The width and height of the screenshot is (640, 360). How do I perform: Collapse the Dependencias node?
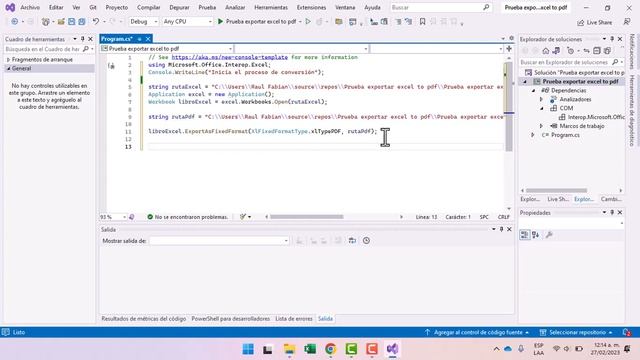pyautogui.click(x=533, y=91)
